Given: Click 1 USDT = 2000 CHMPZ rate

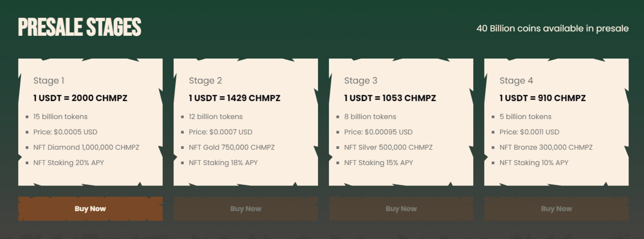Looking at the screenshot, I should pos(80,98).
